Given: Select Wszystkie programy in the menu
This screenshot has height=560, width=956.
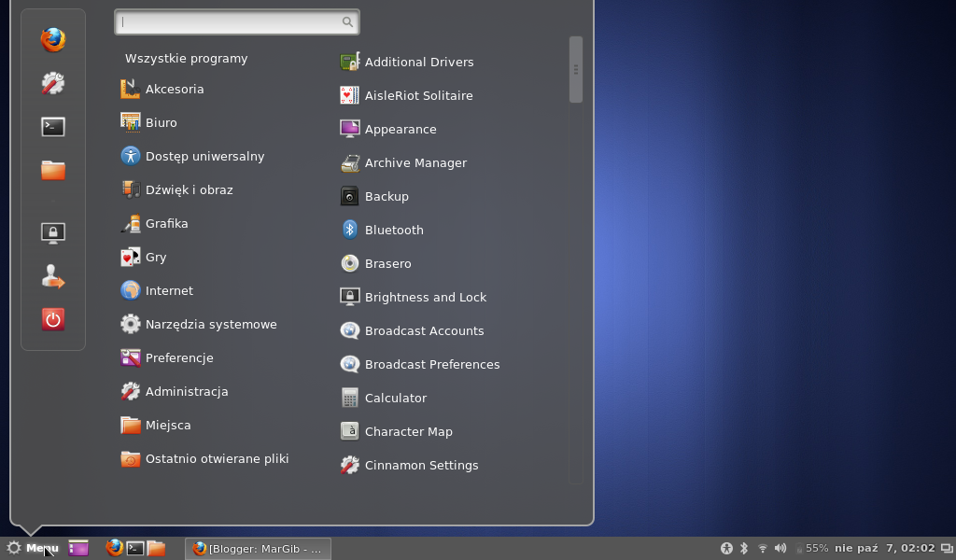Looking at the screenshot, I should pyautogui.click(x=187, y=58).
